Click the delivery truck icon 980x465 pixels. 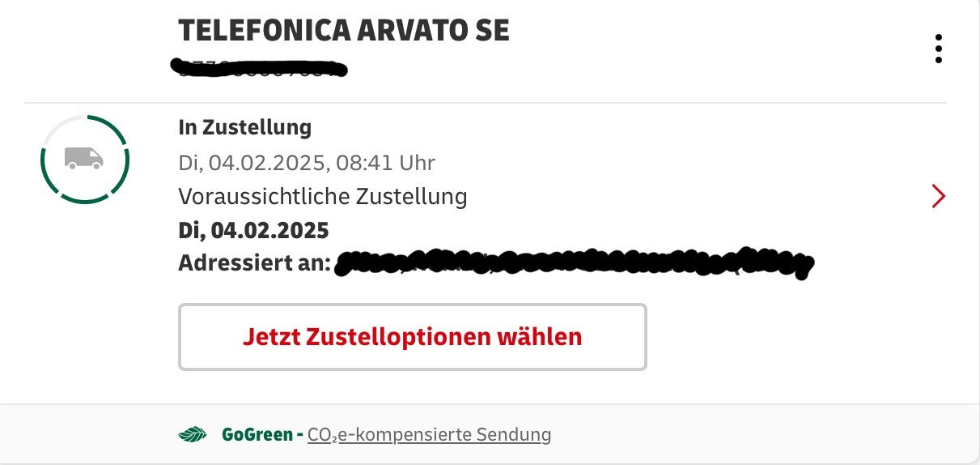click(84, 157)
